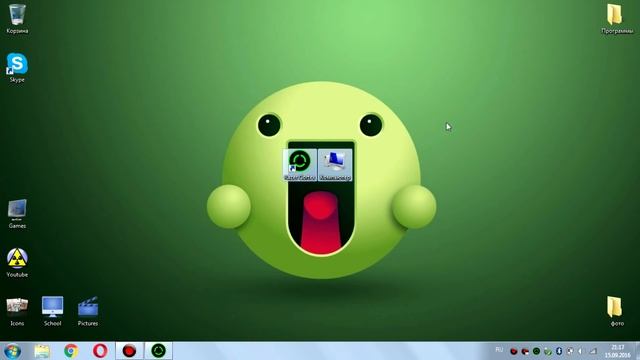Open the Корзина recycle bin icon
Image resolution: width=640 pixels, height=360 pixels.
pyautogui.click(x=17, y=19)
